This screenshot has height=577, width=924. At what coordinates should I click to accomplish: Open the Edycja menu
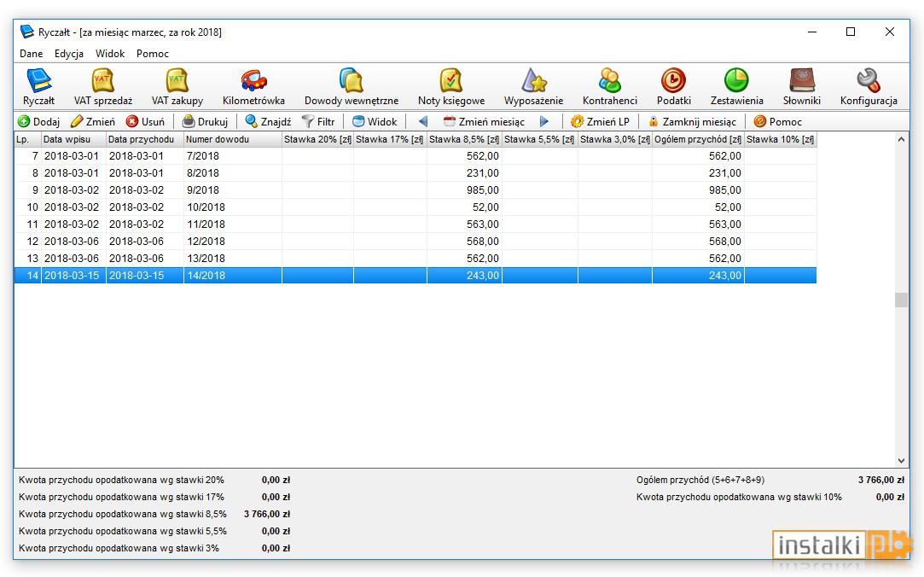69,54
